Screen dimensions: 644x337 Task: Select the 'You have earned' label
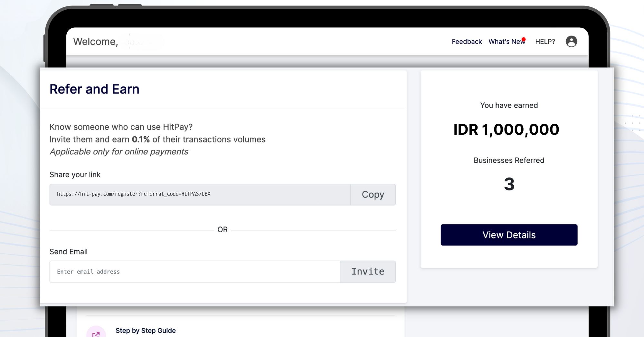(509, 105)
